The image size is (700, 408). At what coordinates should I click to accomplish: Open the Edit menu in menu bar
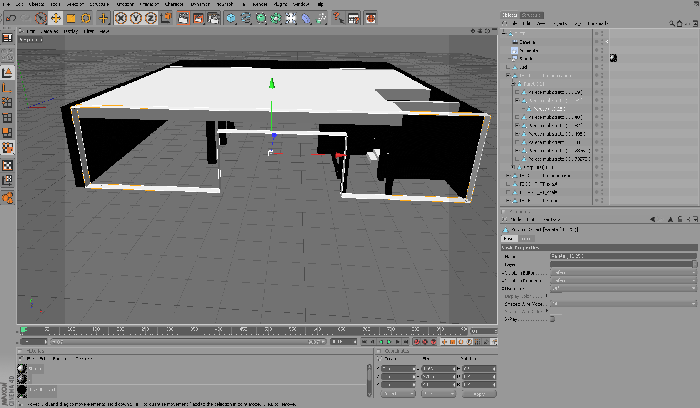click(x=19, y=4)
